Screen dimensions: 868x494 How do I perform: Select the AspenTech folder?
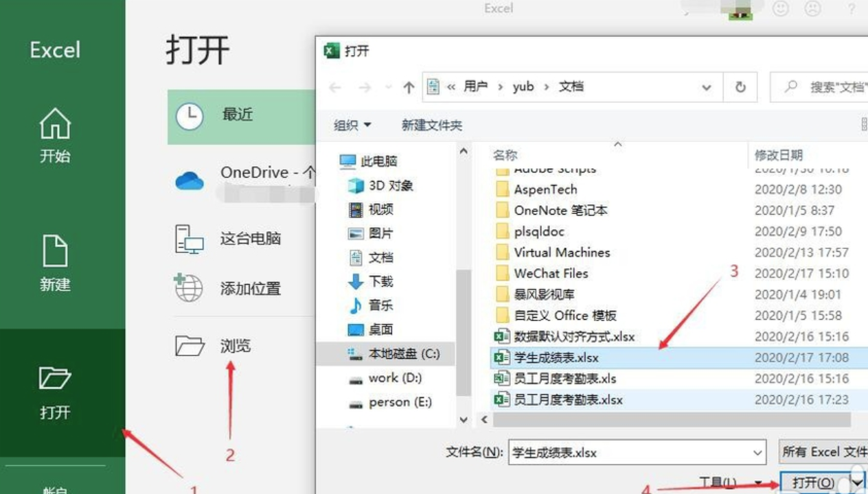(536, 189)
